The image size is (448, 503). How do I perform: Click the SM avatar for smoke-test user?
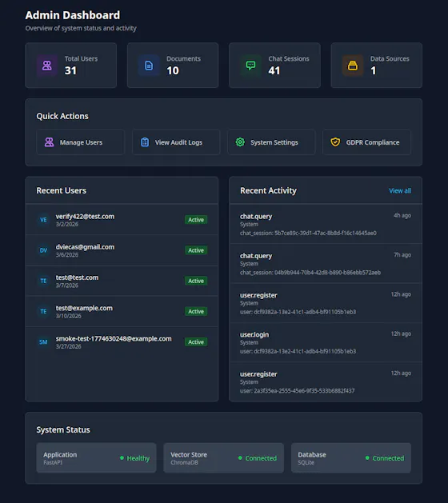43,342
